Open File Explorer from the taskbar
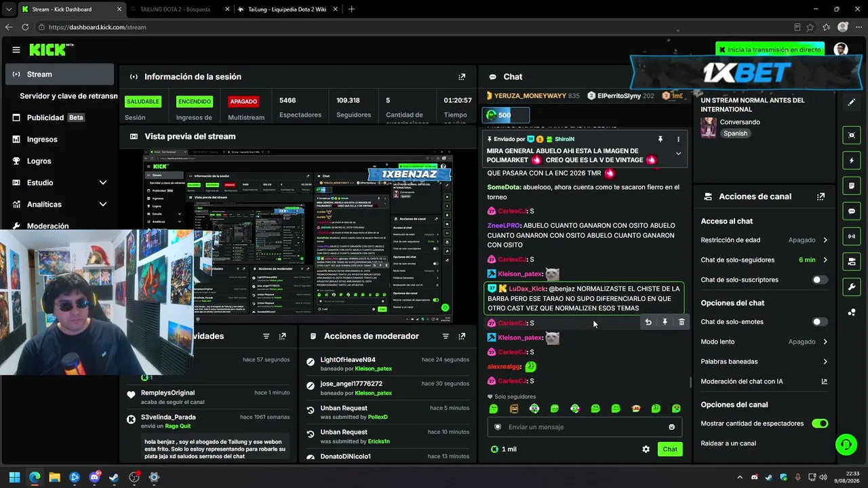The height and width of the screenshot is (488, 868). tap(54, 477)
